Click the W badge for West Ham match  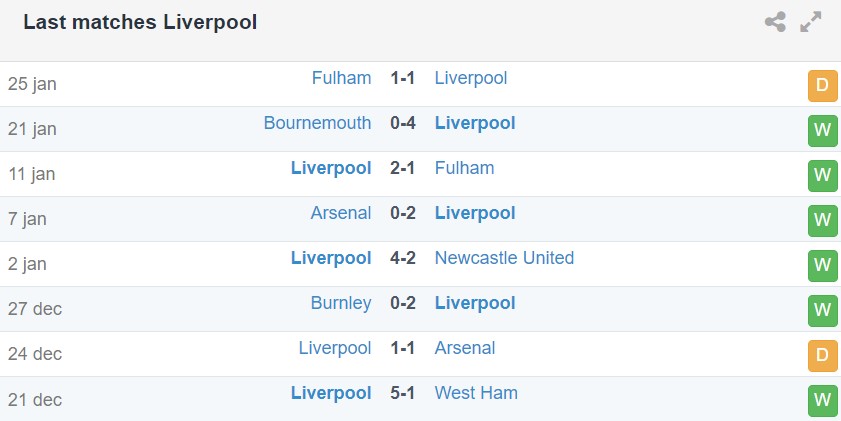(822, 400)
